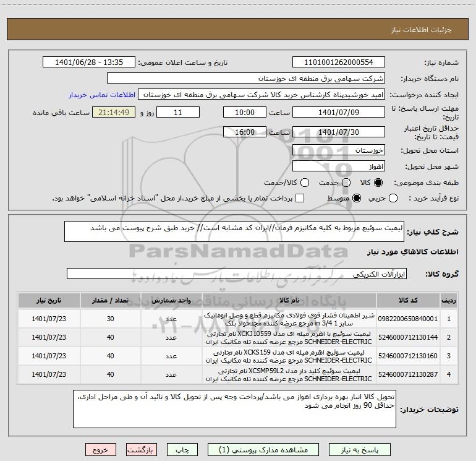Select the 'کالا/خدمت' radio option
Screen dimensions: 476x461
point(302,183)
